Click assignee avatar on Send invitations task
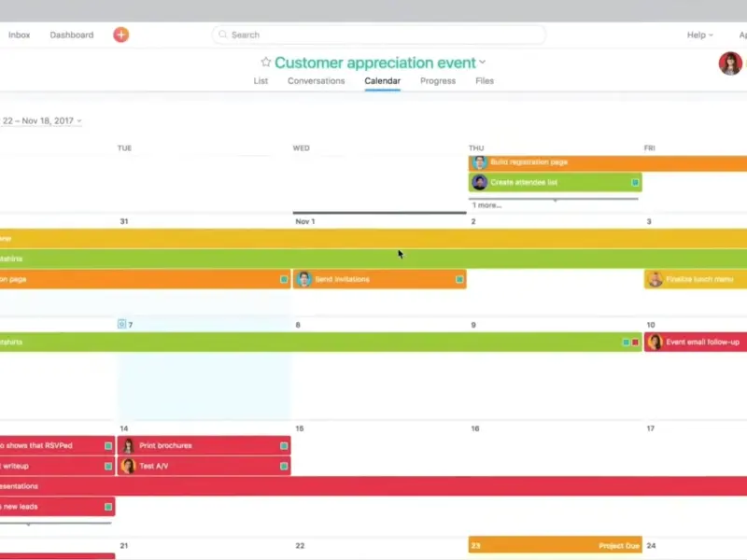 tap(303, 279)
